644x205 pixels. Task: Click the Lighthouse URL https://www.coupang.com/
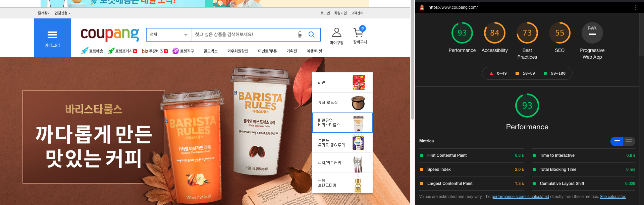tap(453, 7)
